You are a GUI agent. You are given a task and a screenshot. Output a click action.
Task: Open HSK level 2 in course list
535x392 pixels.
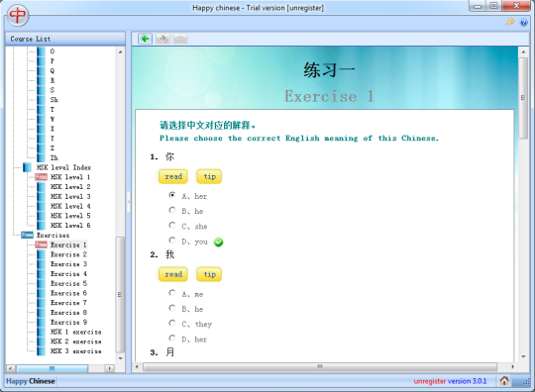tap(70, 187)
